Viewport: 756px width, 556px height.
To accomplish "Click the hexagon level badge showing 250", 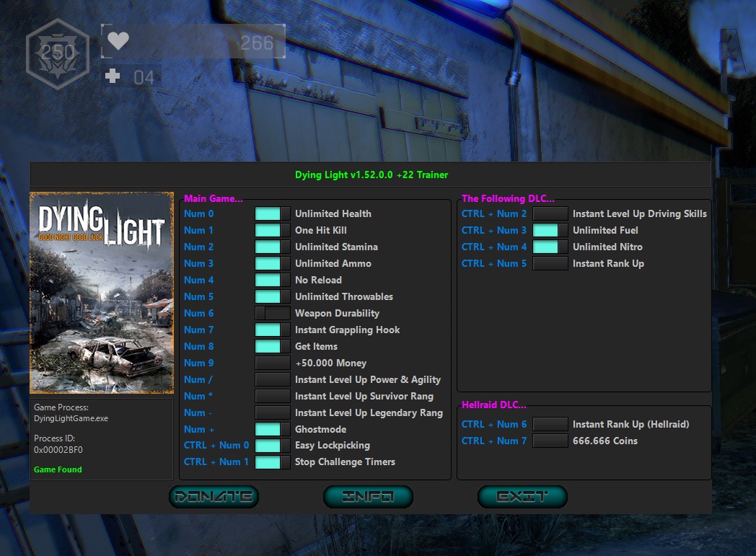I will pyautogui.click(x=58, y=54).
